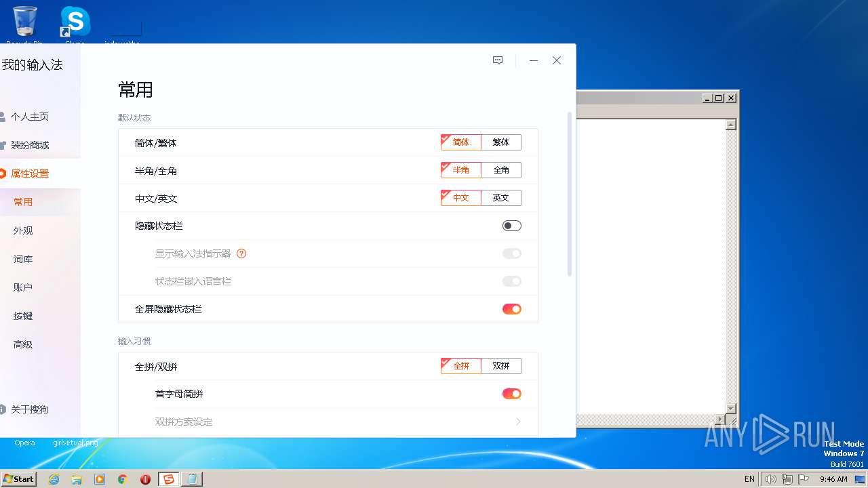
Task: Toggle the 隐藏状态栏 switch
Action: 512,226
